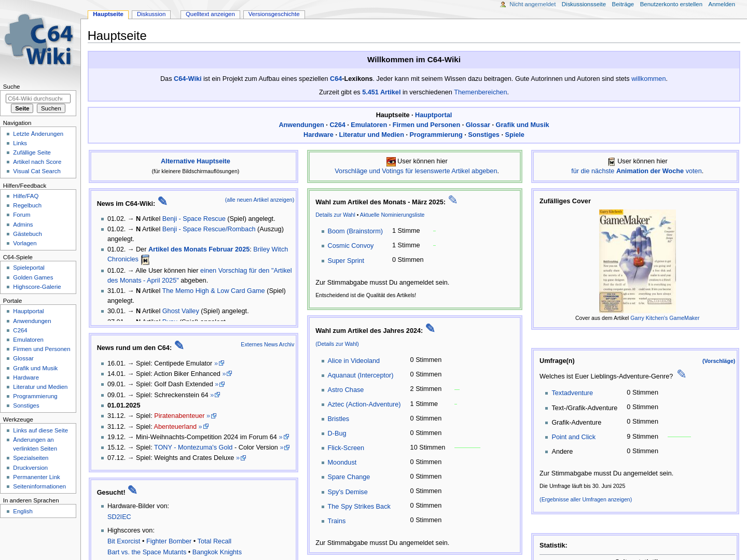Open external link icon for Abenteuerland
The image size is (747, 560).
[206, 427]
